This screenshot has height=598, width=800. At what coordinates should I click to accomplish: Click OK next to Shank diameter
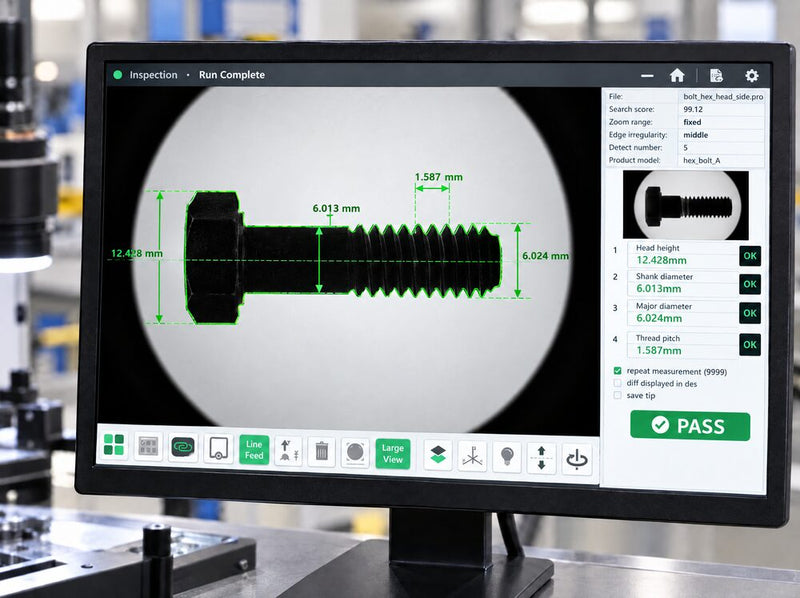pos(750,284)
